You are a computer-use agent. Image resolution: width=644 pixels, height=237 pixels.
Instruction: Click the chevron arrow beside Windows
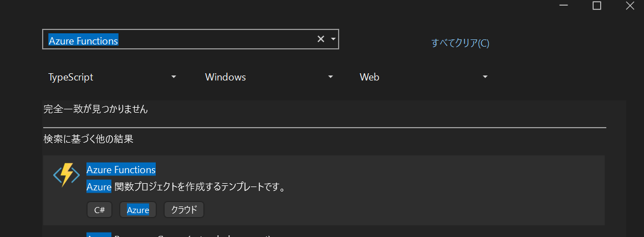click(330, 77)
